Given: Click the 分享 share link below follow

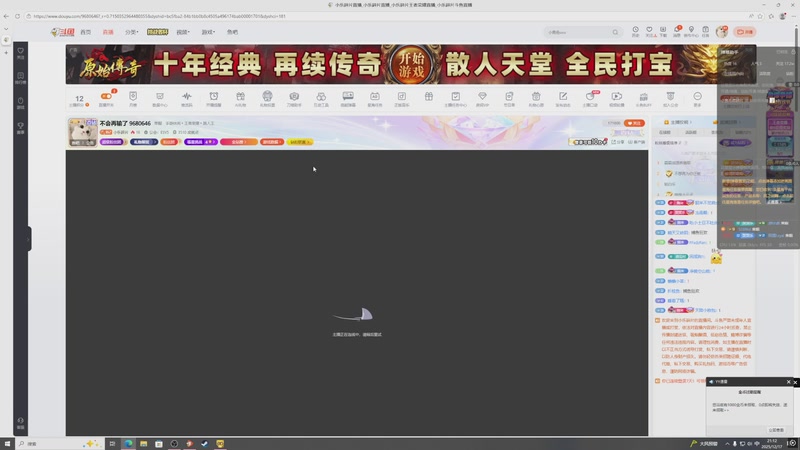Looking at the screenshot, I should click(617, 142).
